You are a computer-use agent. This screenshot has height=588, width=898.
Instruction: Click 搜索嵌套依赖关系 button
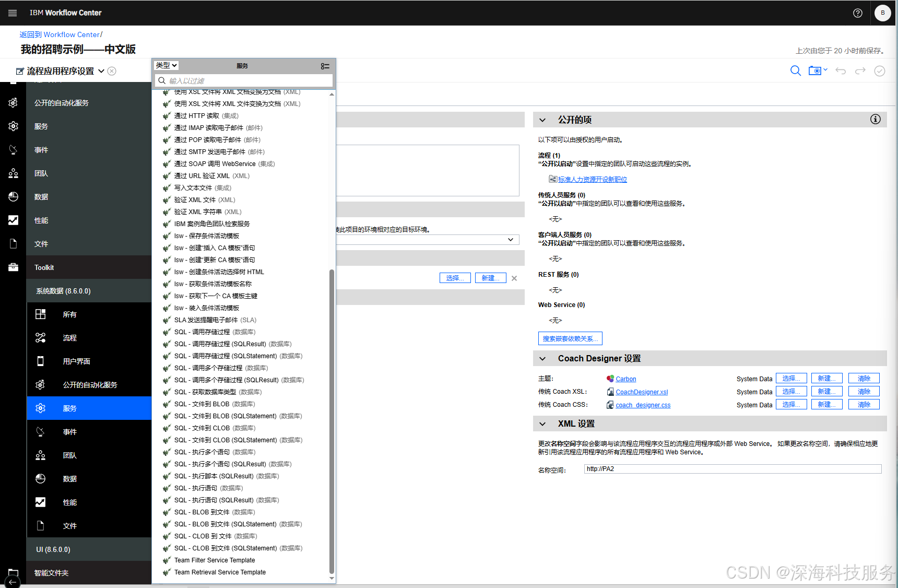570,338
